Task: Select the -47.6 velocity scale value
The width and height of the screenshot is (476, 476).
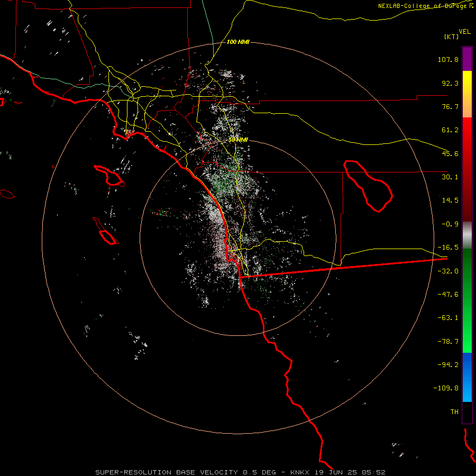Action: click(448, 295)
